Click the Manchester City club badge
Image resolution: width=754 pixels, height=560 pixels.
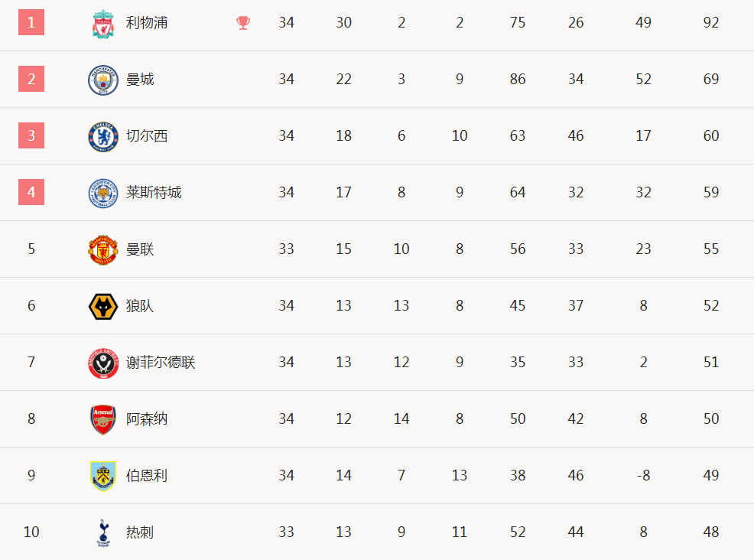click(x=103, y=80)
